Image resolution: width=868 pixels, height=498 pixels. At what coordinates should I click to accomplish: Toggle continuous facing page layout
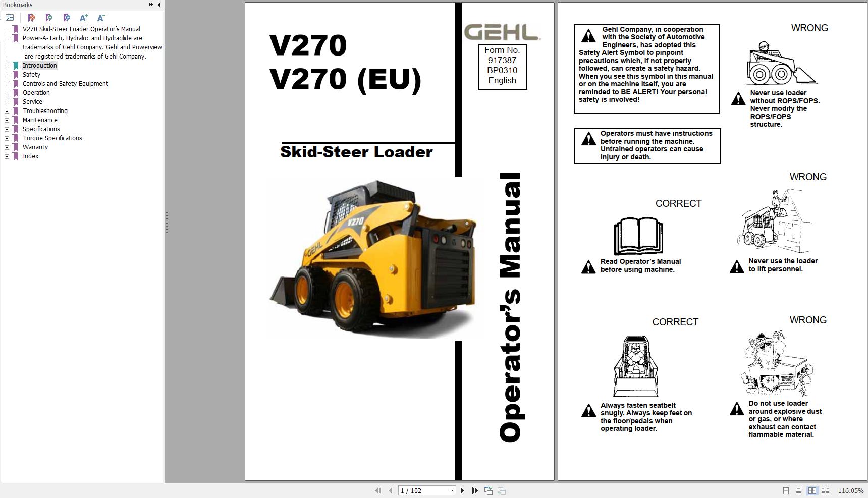tap(826, 490)
